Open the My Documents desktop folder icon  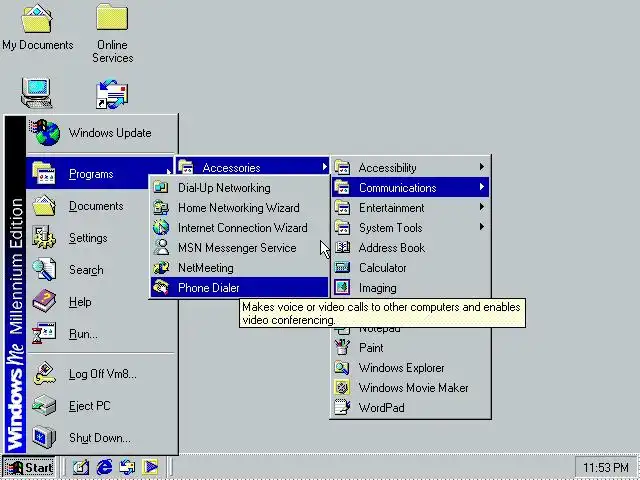[37, 19]
